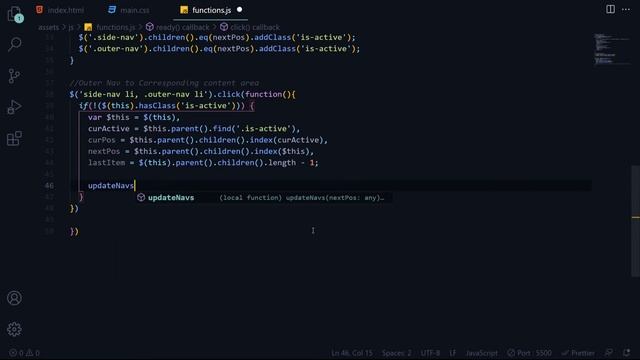The height and width of the screenshot is (360, 640).
Task: Switch to the main.css tab
Action: [129, 10]
